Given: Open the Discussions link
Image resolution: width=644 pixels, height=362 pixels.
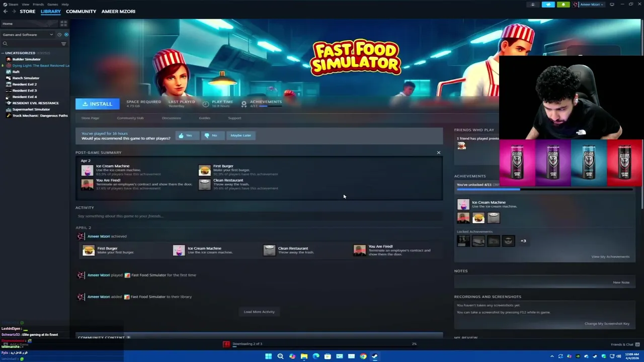Looking at the screenshot, I should 171,118.
